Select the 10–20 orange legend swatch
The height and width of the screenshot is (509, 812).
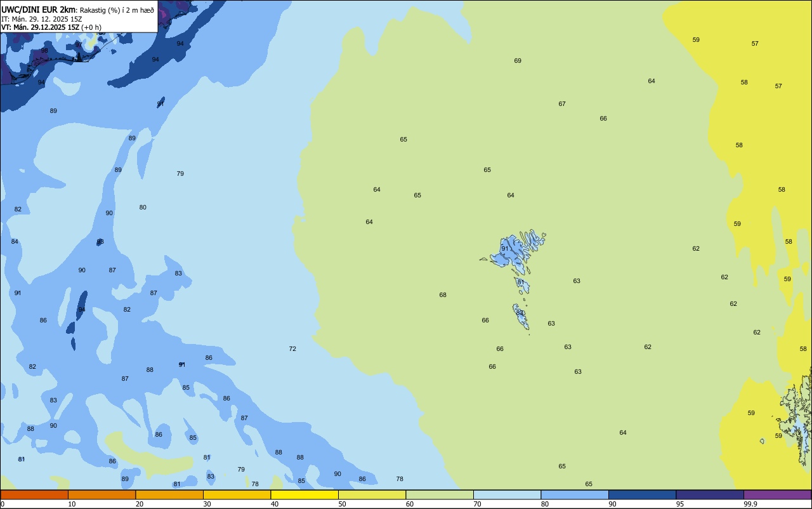pos(101,494)
